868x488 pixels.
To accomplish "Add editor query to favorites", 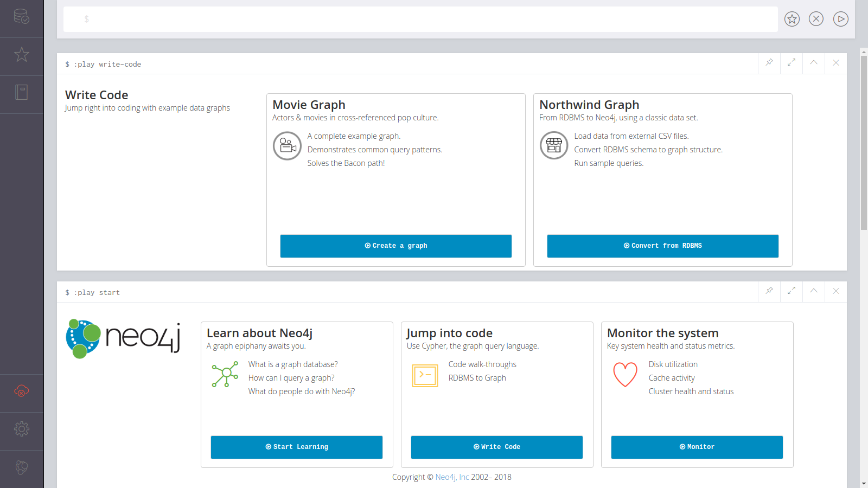I will [x=792, y=19].
